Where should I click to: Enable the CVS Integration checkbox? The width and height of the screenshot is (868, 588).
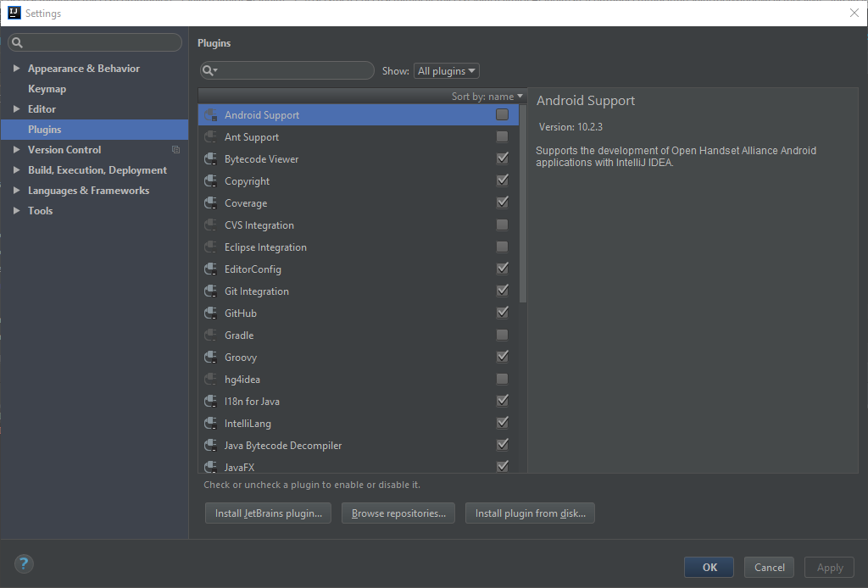502,225
